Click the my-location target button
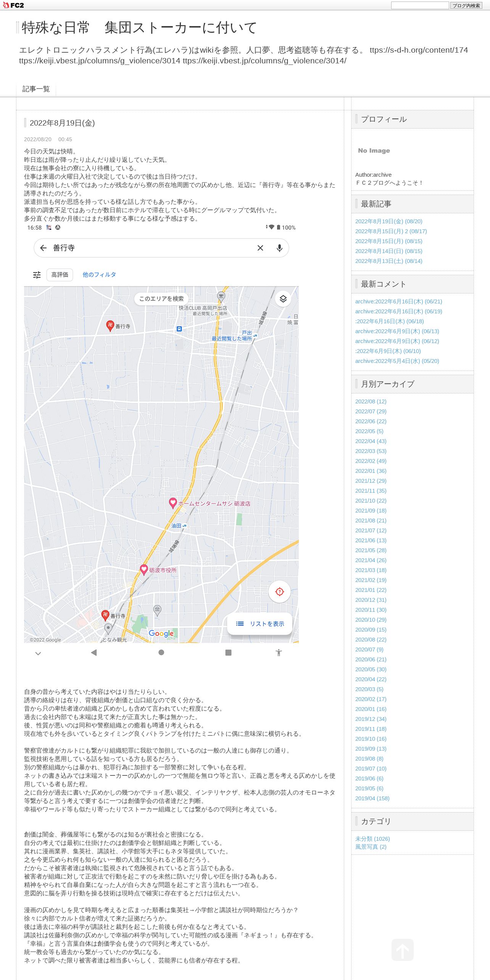This screenshot has width=490, height=980. click(x=280, y=592)
